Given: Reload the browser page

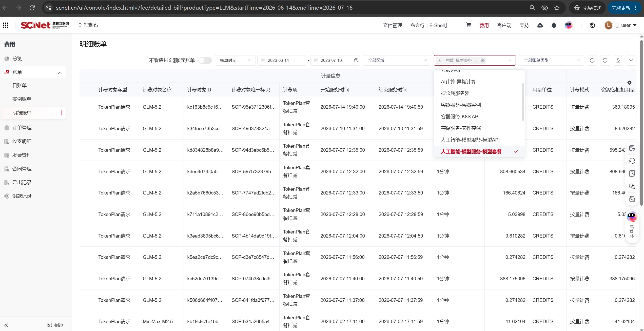Looking at the screenshot, I should click(32, 8).
